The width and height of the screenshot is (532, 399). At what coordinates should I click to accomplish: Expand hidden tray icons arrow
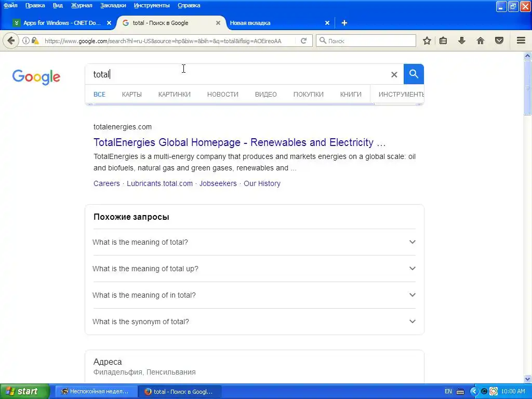pyautogui.click(x=474, y=392)
